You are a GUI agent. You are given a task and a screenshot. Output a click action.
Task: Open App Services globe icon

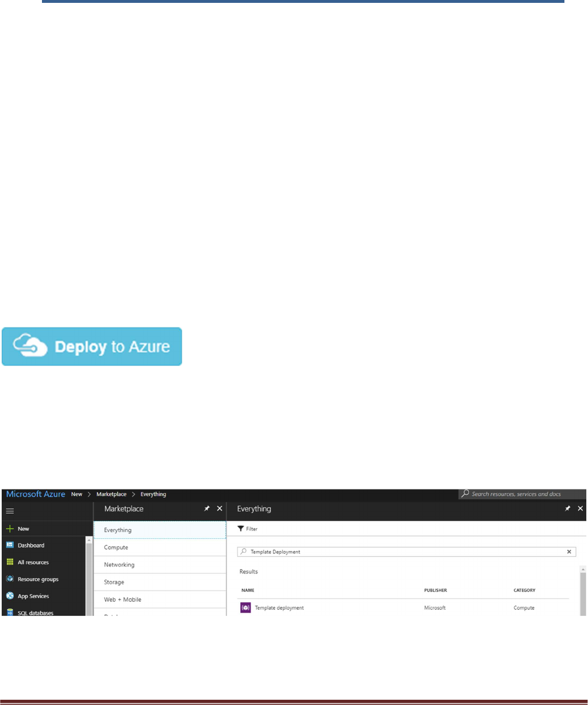coord(10,596)
